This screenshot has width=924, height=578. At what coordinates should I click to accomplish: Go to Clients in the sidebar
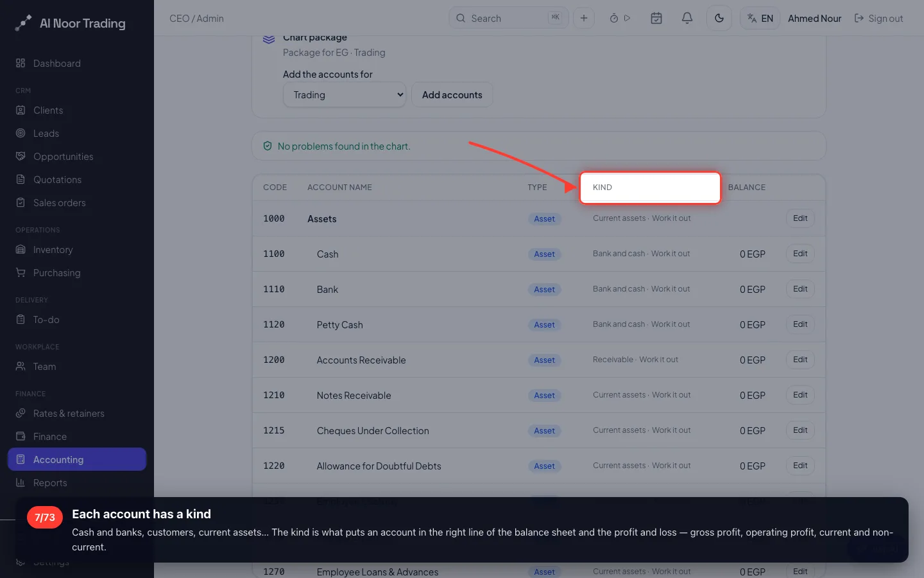pos(77,110)
